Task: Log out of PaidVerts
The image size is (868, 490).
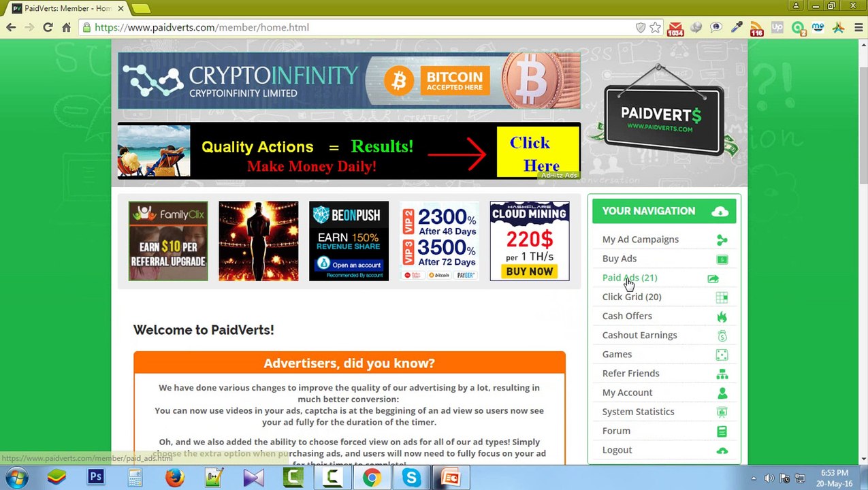Action: (617, 450)
